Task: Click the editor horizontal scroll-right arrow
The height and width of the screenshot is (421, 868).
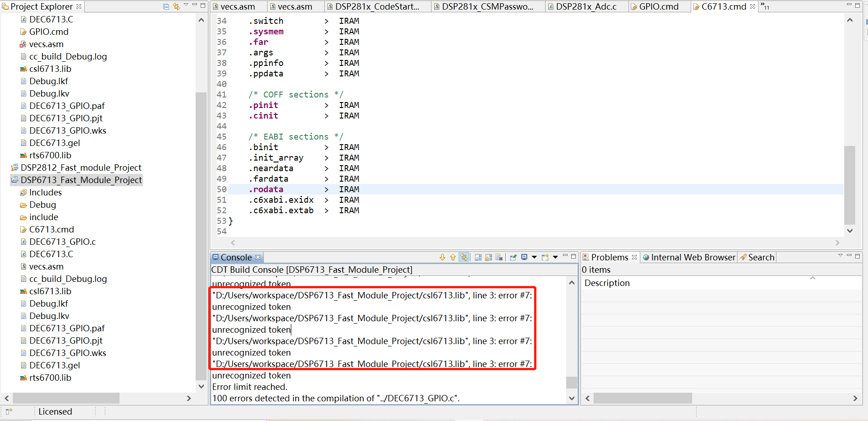Action: point(837,243)
